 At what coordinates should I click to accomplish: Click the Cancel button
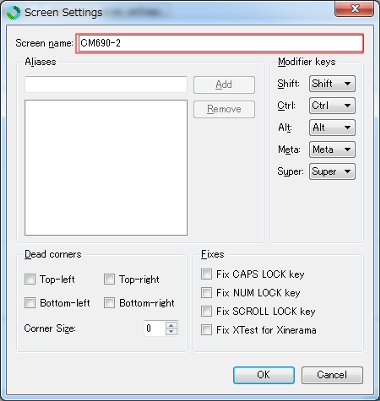(332, 375)
